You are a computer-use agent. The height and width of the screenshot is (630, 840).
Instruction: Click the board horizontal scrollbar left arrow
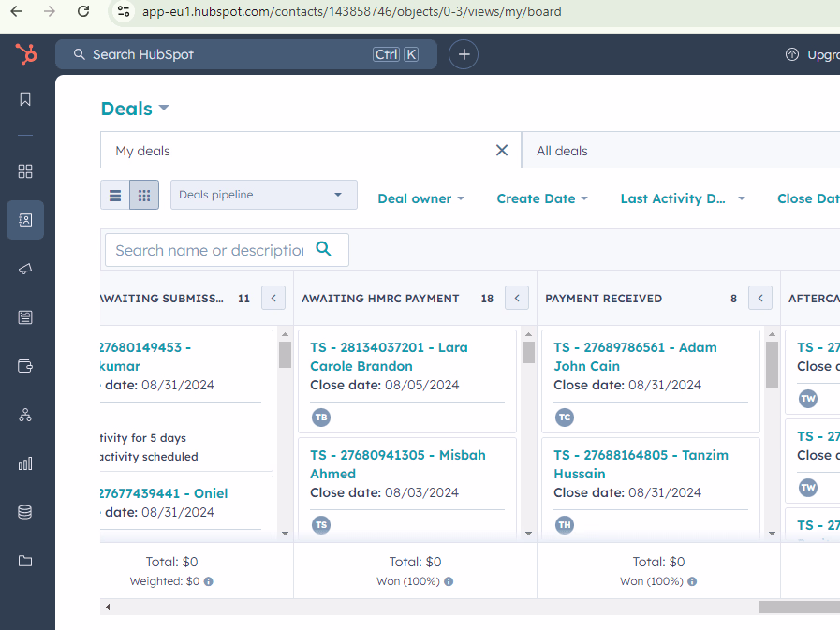108,607
